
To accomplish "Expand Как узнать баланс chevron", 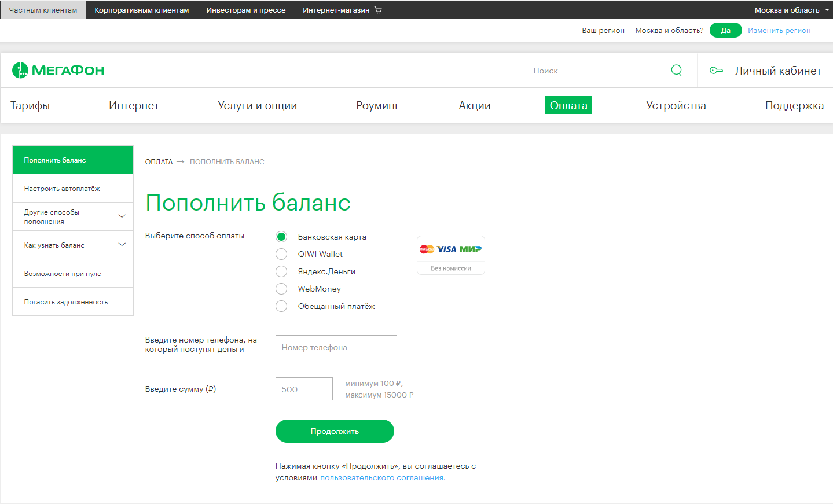I will [122, 245].
